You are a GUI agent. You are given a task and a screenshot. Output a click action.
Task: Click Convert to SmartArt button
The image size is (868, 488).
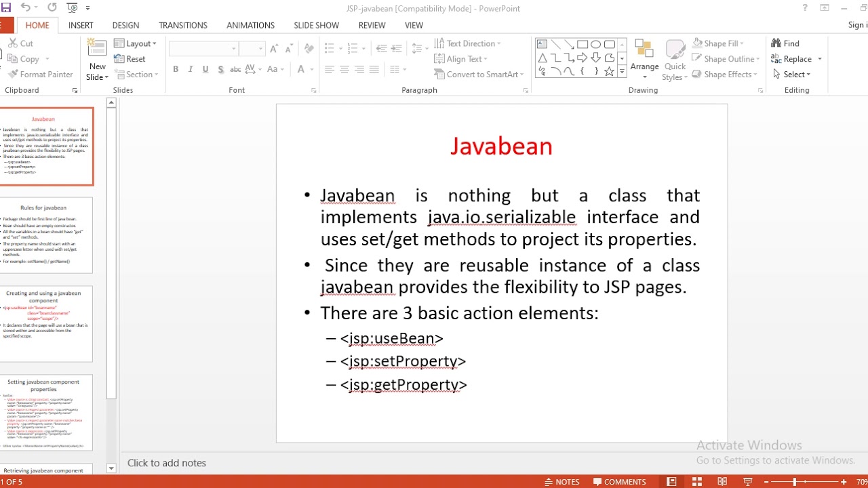pos(479,75)
